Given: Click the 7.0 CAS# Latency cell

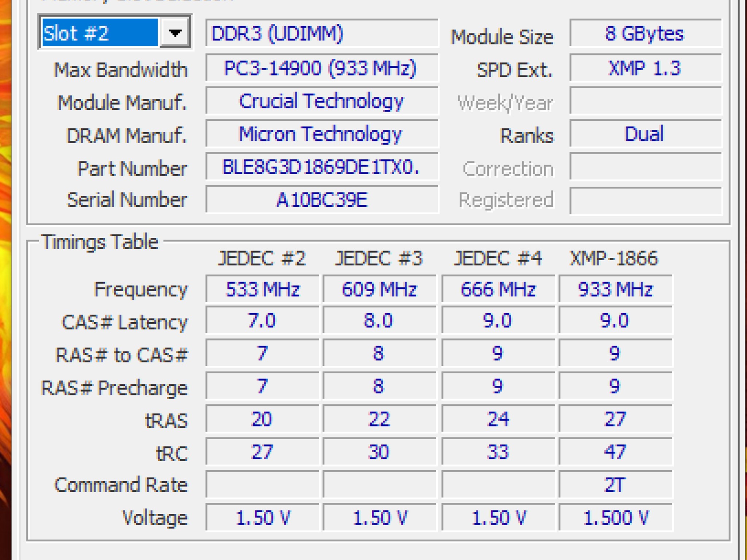Looking at the screenshot, I should coord(262,320).
